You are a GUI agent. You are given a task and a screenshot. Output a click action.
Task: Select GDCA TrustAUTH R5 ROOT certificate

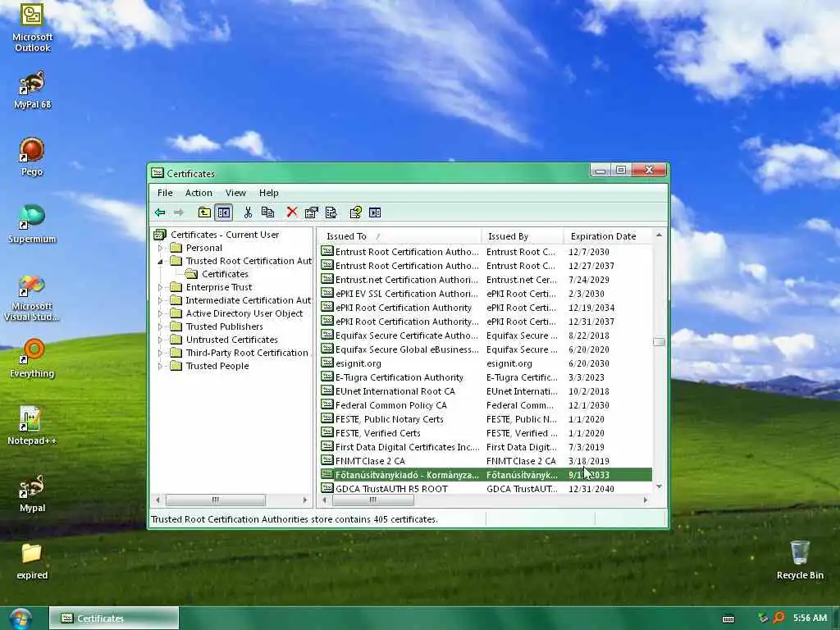click(x=486, y=489)
